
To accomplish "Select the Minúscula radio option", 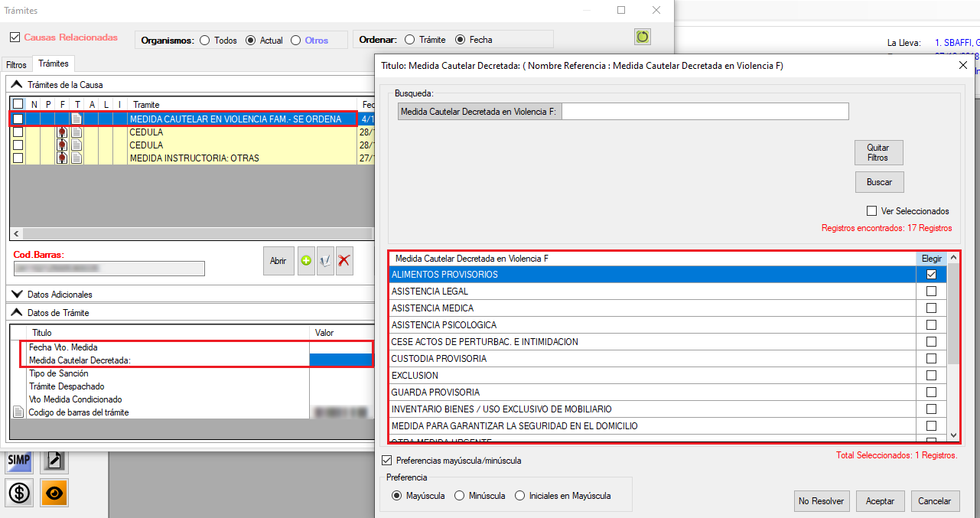I will click(x=459, y=496).
